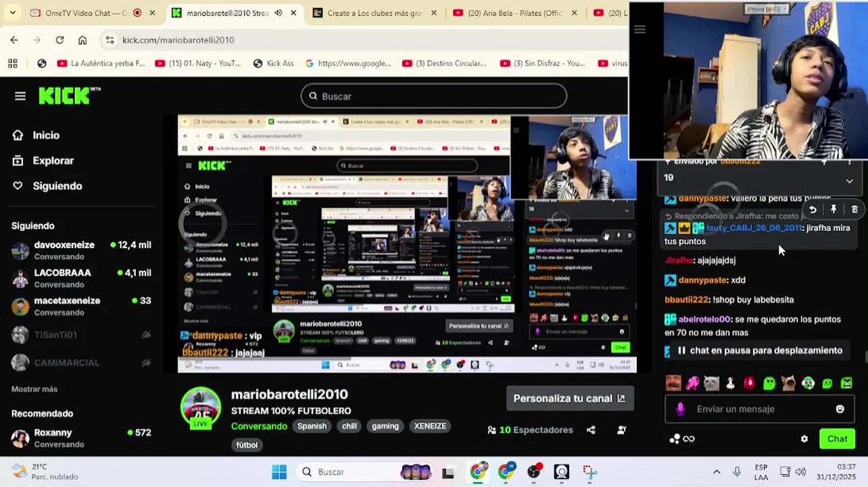
Task: Pin the hovered chat message
Action: (x=834, y=210)
